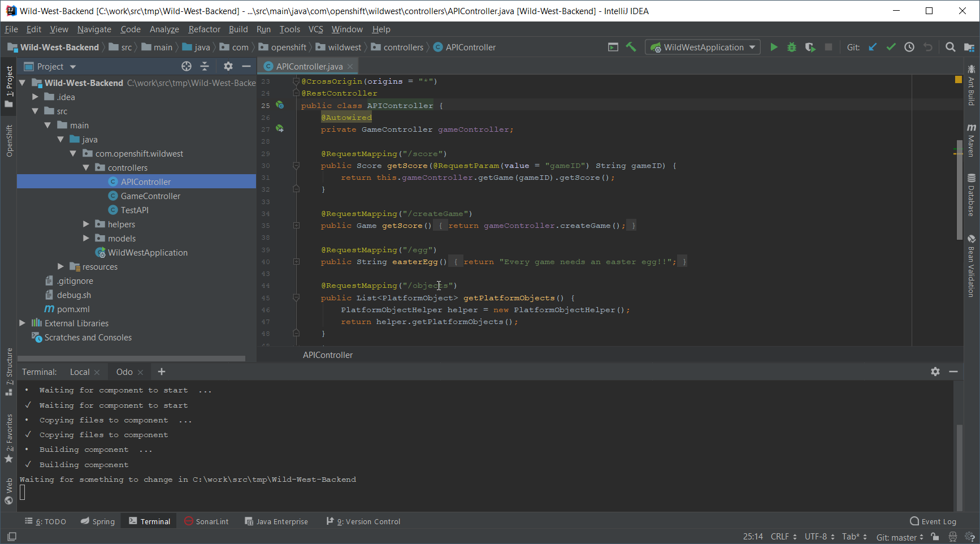The image size is (980, 544).
Task: Update project from Git
Action: point(873,48)
